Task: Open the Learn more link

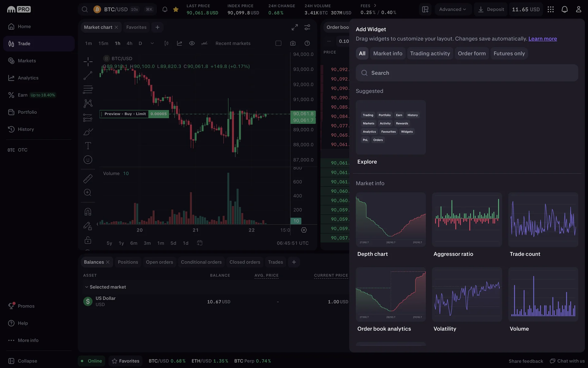Action: click(x=542, y=39)
